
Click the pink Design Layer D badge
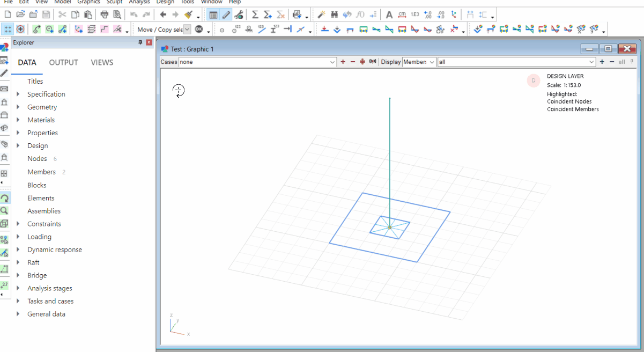point(533,80)
